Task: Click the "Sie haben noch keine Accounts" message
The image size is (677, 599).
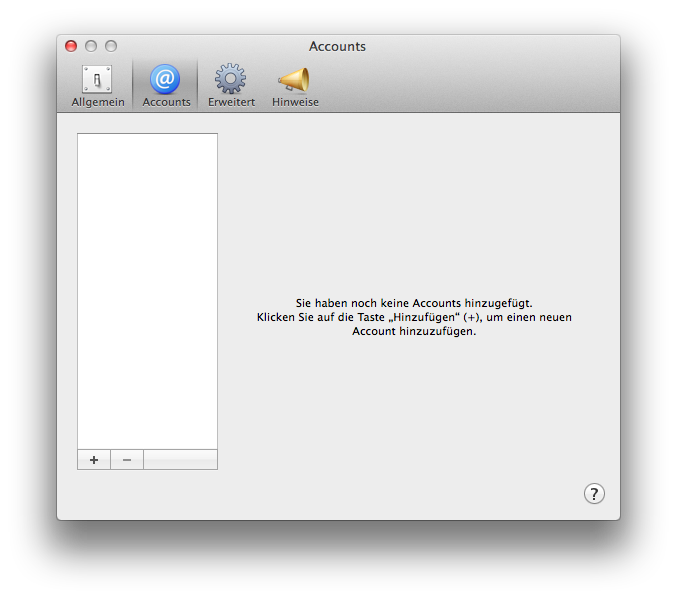Action: click(414, 302)
